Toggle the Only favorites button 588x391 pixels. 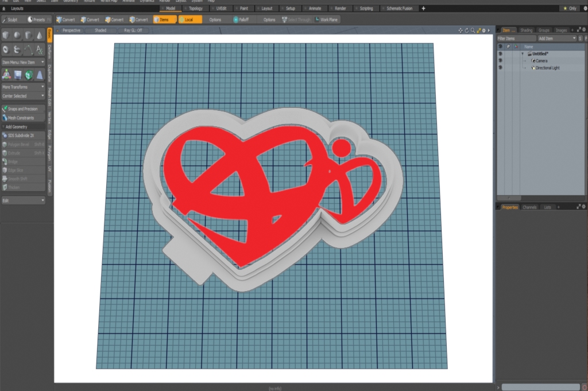pyautogui.click(x=569, y=9)
